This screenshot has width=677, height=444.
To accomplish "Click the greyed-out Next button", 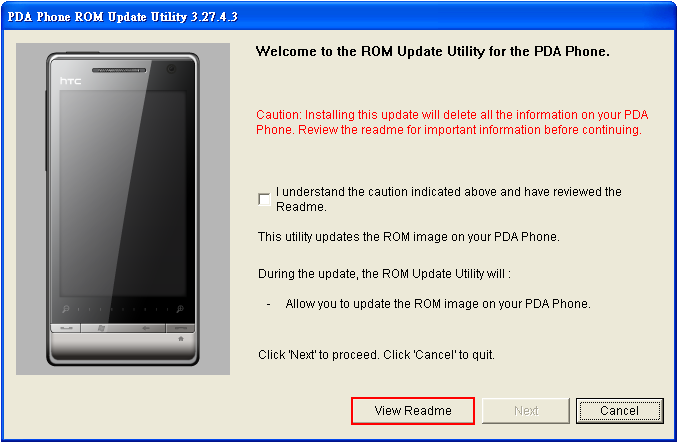I will point(526,411).
